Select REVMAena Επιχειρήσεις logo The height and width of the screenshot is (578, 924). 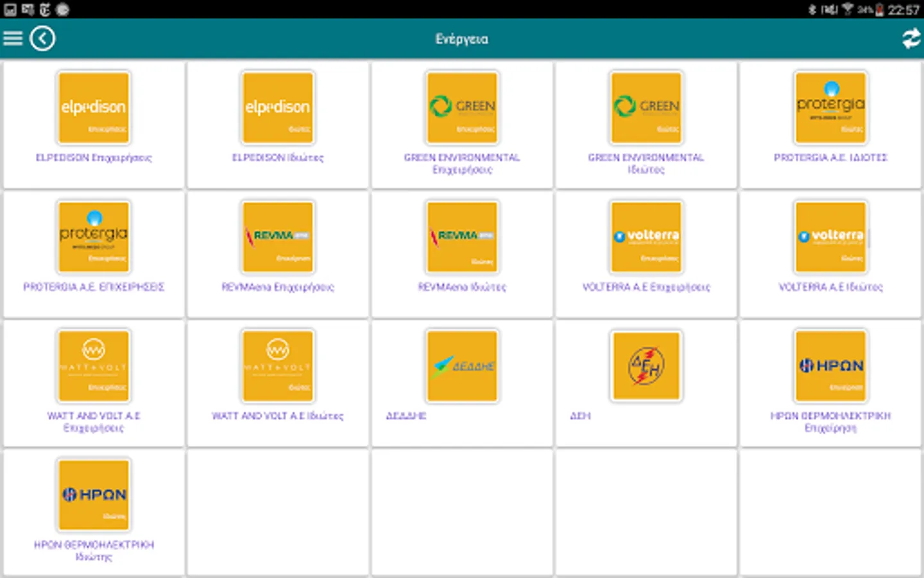278,237
